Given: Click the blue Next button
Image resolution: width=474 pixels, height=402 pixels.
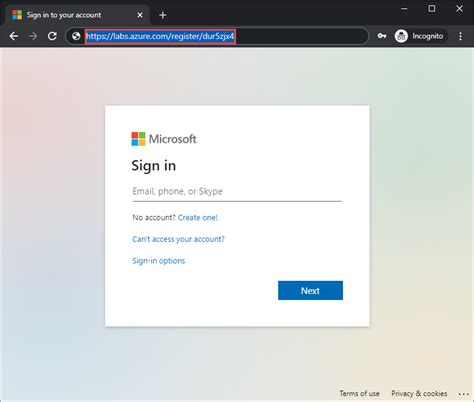Looking at the screenshot, I should [310, 290].
